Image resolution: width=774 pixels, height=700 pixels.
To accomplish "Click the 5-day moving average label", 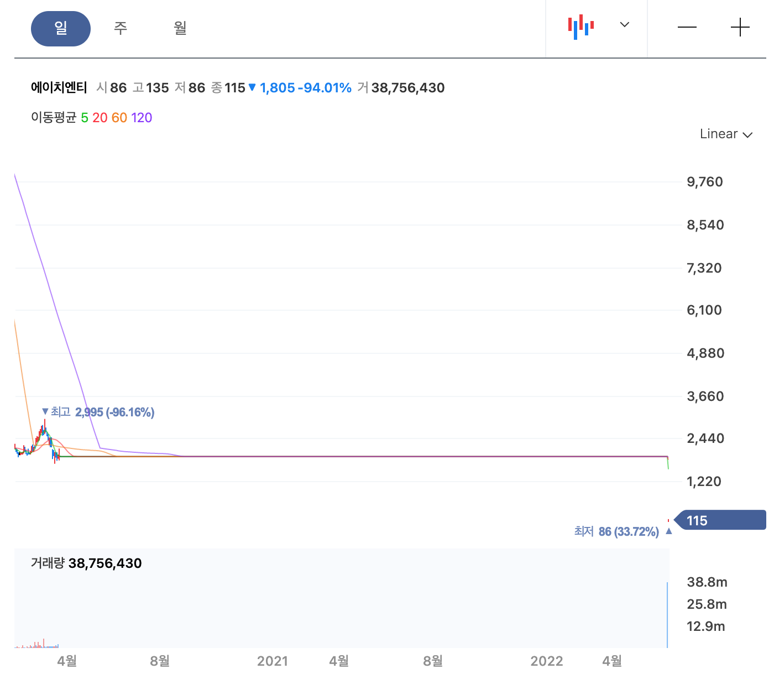I will pos(85,118).
